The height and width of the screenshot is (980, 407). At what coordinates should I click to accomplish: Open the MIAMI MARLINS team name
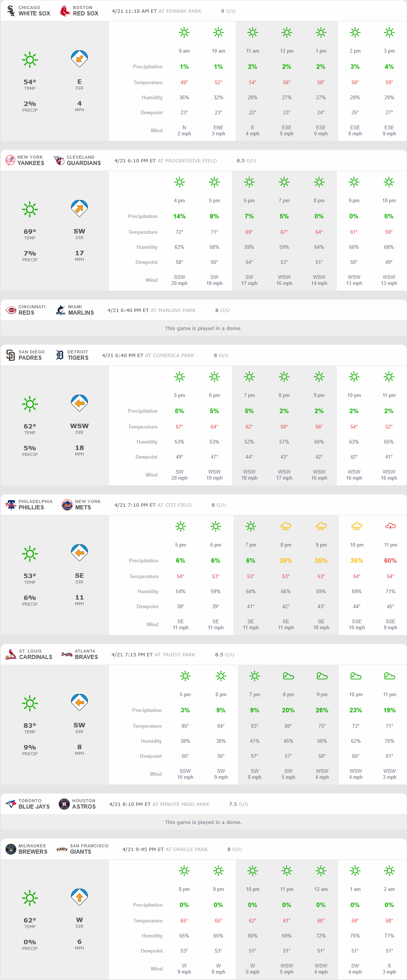(x=81, y=310)
